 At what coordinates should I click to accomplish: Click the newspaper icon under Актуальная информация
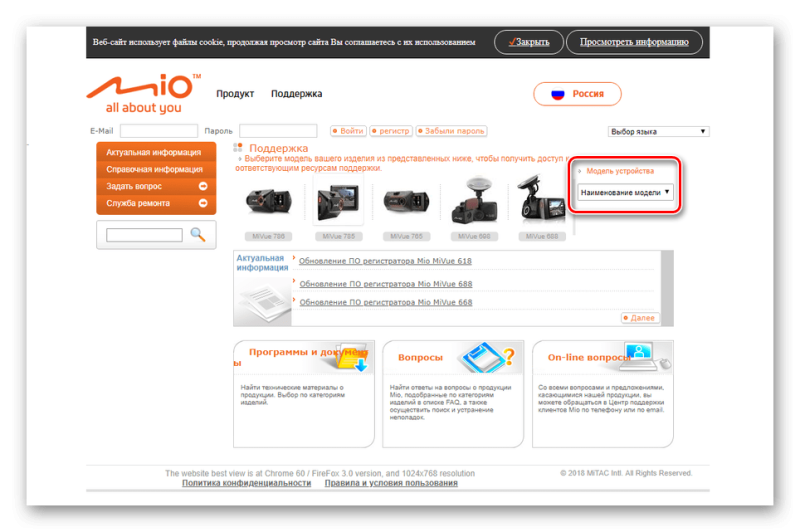[x=263, y=301]
